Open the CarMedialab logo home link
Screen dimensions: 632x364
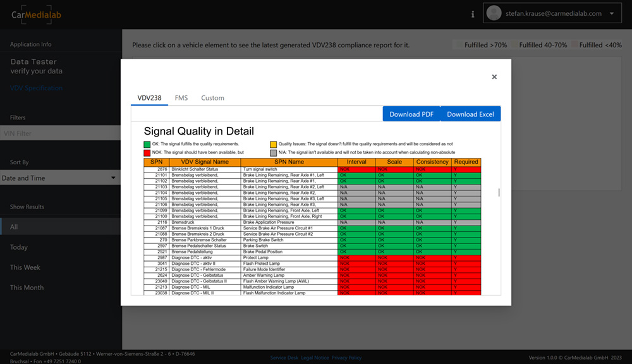point(36,15)
